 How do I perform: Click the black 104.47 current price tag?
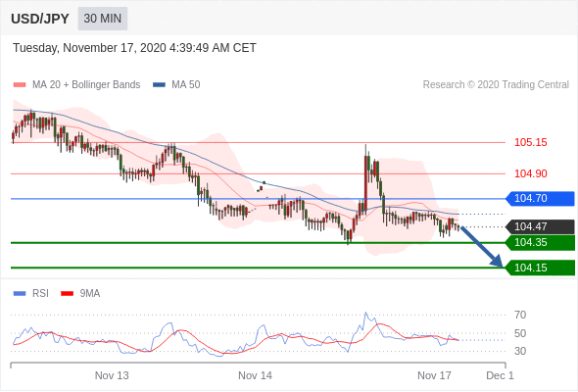pyautogui.click(x=540, y=226)
